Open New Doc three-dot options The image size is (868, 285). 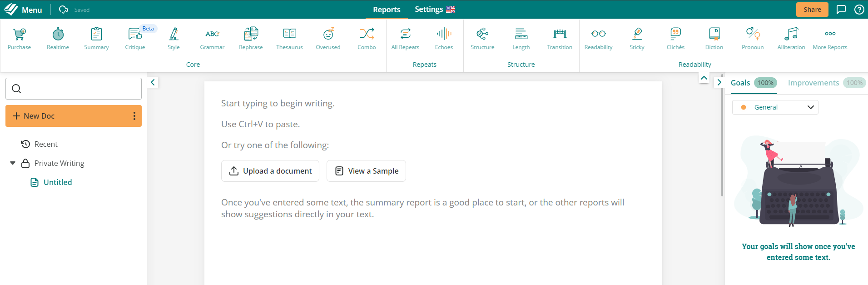(134, 116)
